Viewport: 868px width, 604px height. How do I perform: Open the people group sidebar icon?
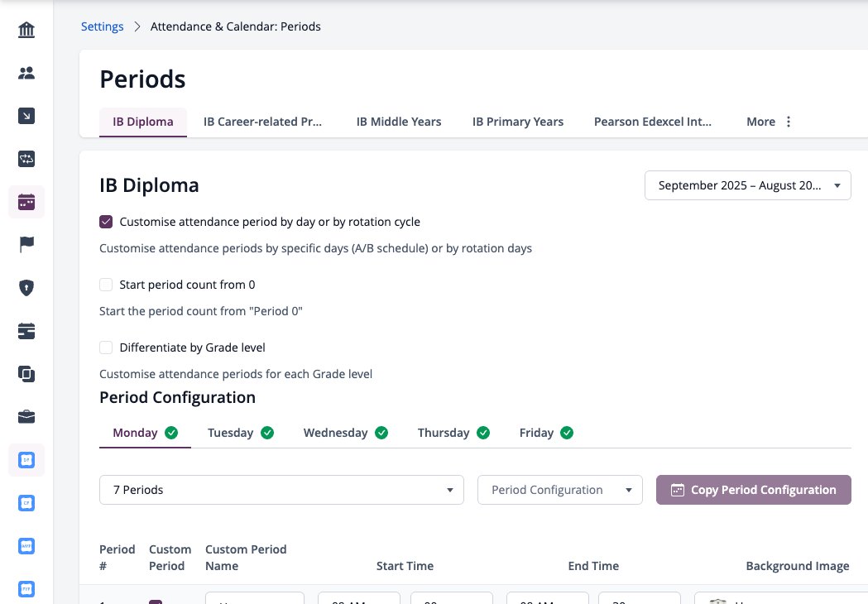[26, 73]
